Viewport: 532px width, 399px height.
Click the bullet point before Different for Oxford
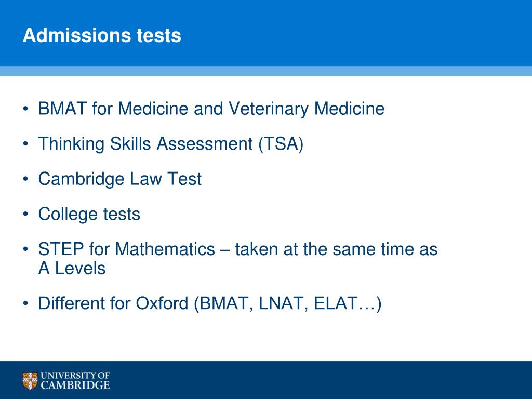(25, 303)
